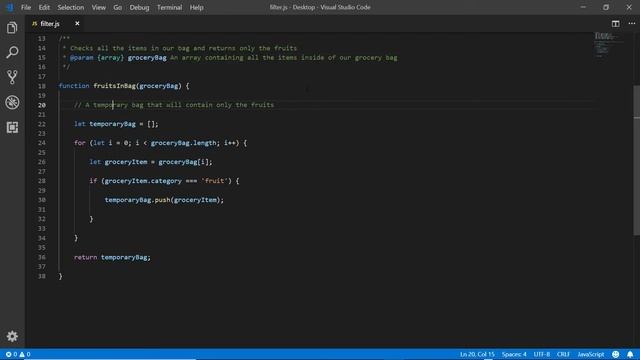Click the 'let temporaryBag = [];' line

116,124
